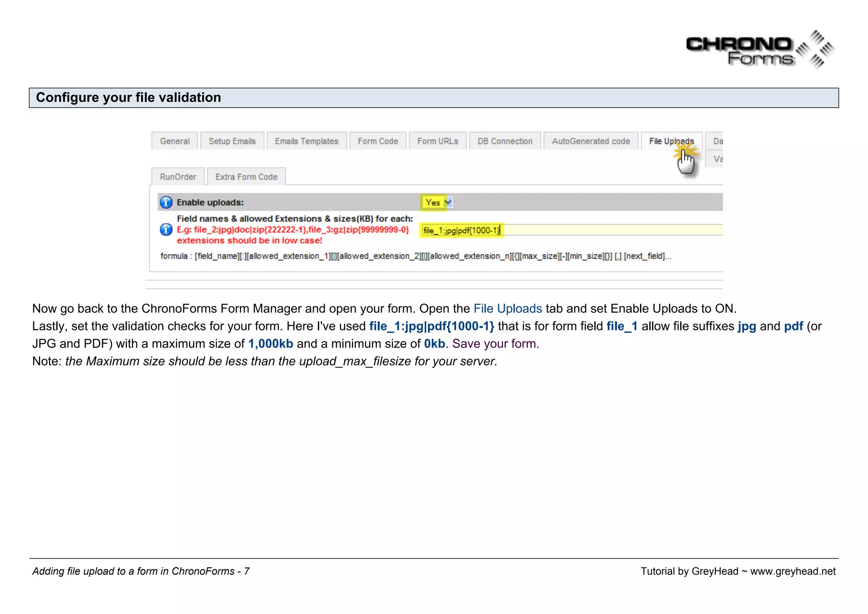
Task: Switch to the Extra Form Code tab
Action: (x=246, y=177)
